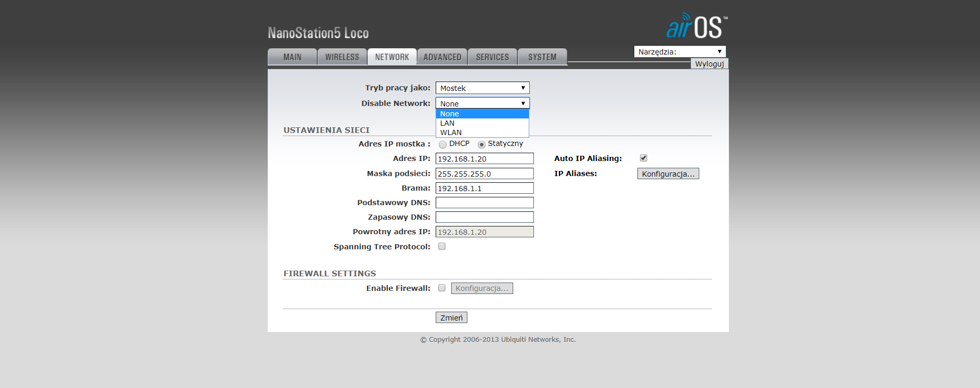980x388 pixels.
Task: Uncheck the Auto IP Aliasing checkbox
Action: coord(644,158)
